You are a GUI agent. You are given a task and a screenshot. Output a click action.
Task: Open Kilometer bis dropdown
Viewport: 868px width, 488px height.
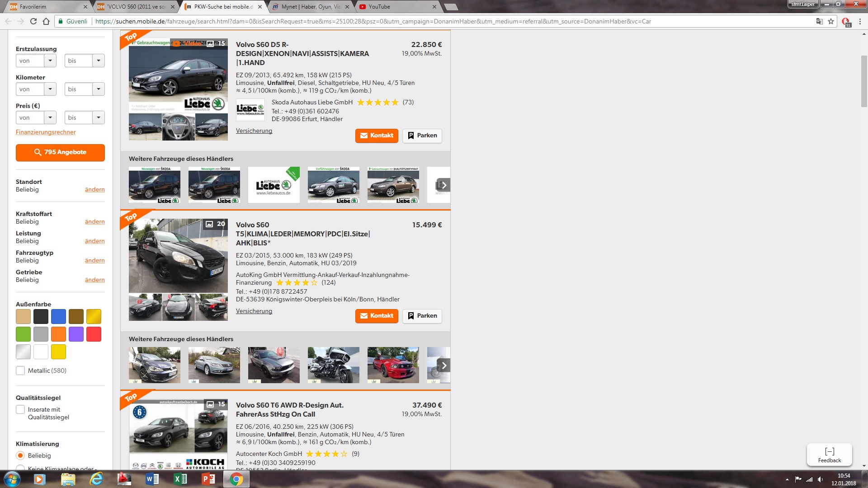coord(85,89)
